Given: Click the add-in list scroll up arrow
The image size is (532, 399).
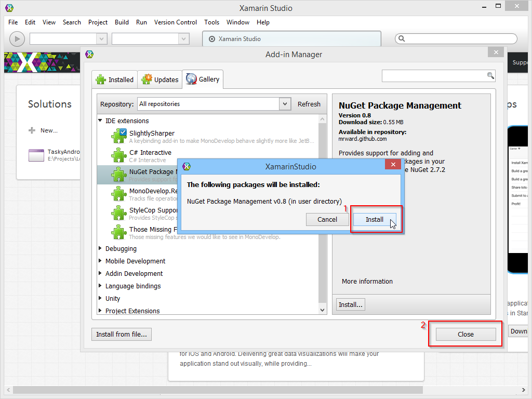Looking at the screenshot, I should (x=322, y=119).
